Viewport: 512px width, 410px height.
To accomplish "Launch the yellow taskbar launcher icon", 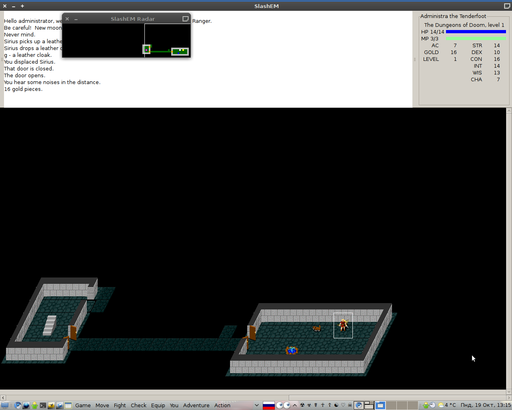I will (x=51, y=405).
